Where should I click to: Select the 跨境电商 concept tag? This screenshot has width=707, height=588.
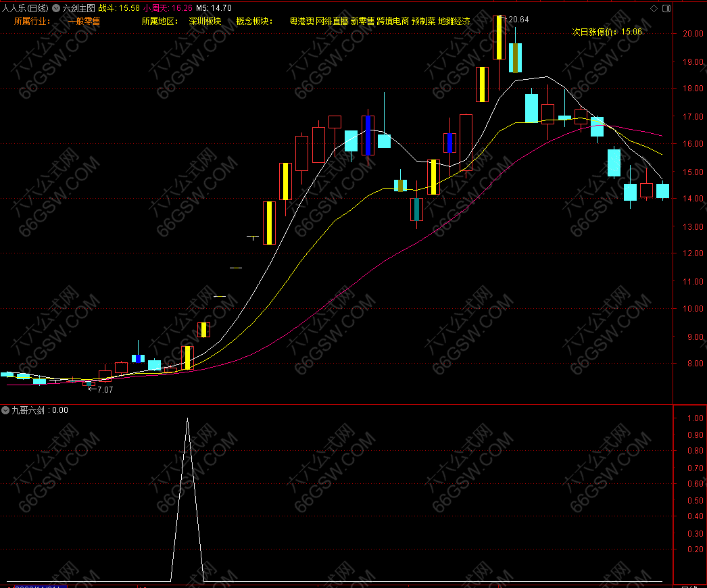pyautogui.click(x=393, y=21)
